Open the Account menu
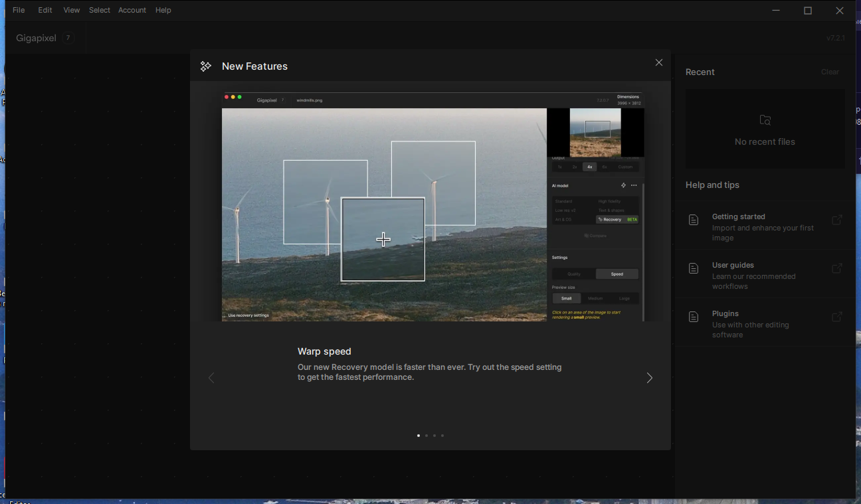This screenshot has height=504, width=861. (132, 10)
